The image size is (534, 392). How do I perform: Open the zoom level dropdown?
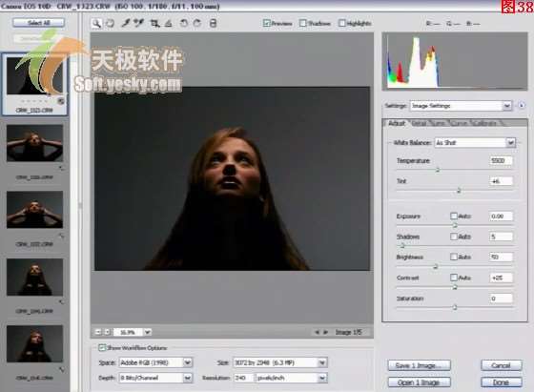148,332
